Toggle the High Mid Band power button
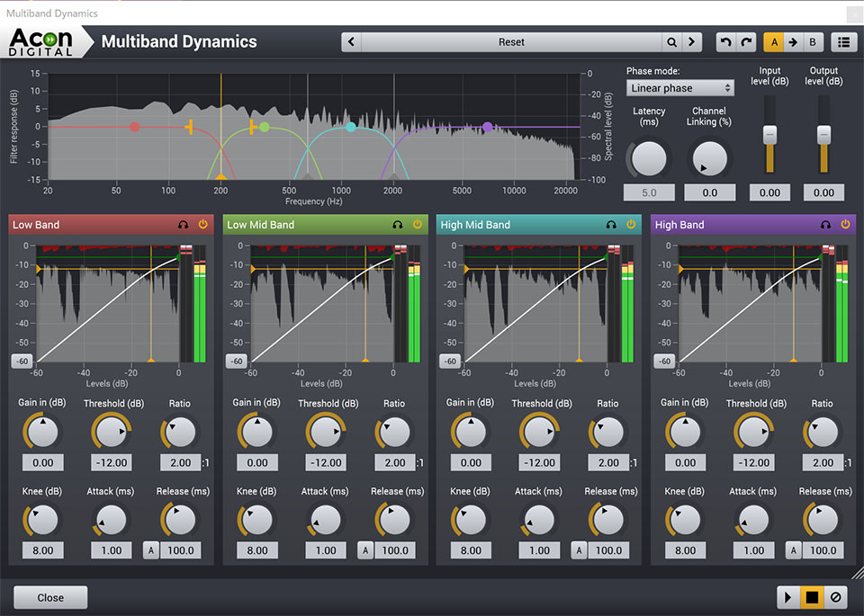Image resolution: width=864 pixels, height=616 pixels. coord(631,224)
